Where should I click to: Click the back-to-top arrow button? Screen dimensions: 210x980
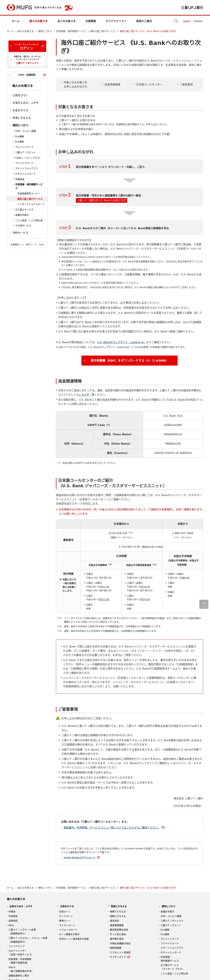click(x=204, y=604)
